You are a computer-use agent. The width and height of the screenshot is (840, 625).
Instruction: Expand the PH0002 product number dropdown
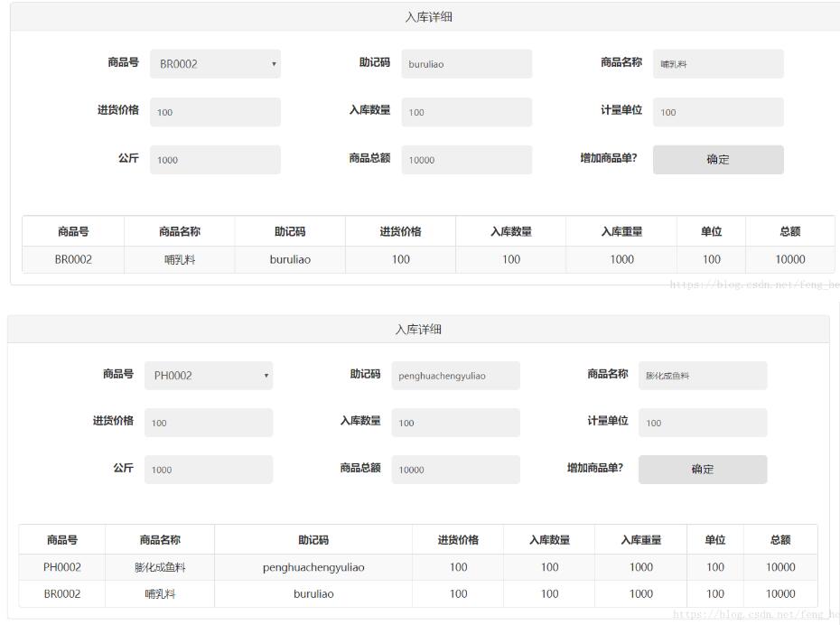(x=209, y=376)
